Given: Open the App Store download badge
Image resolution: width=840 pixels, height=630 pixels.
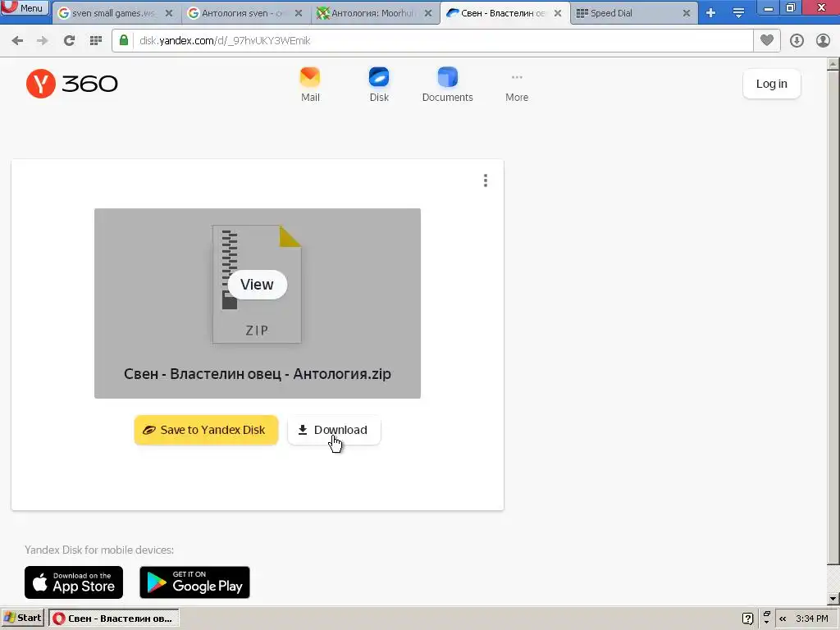Looking at the screenshot, I should [x=74, y=582].
